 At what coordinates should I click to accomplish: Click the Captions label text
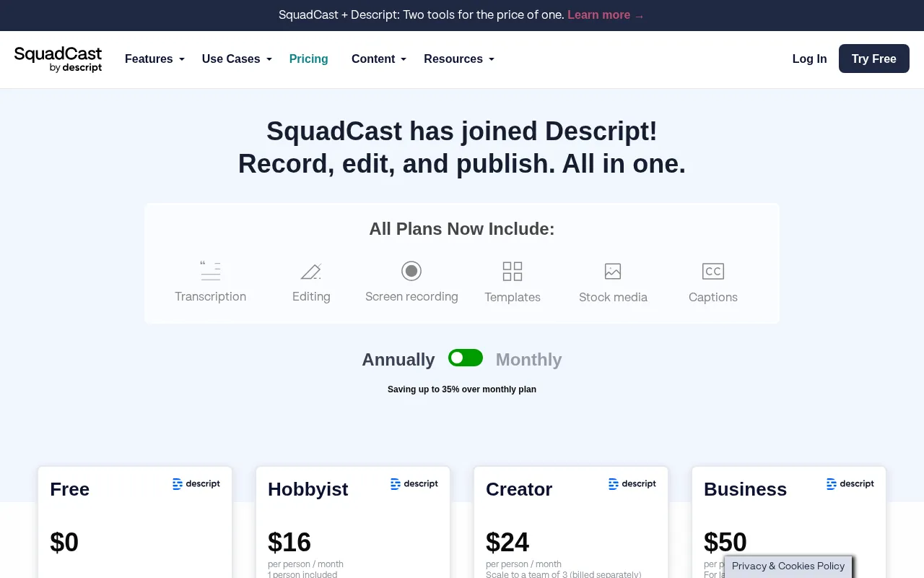713,297
